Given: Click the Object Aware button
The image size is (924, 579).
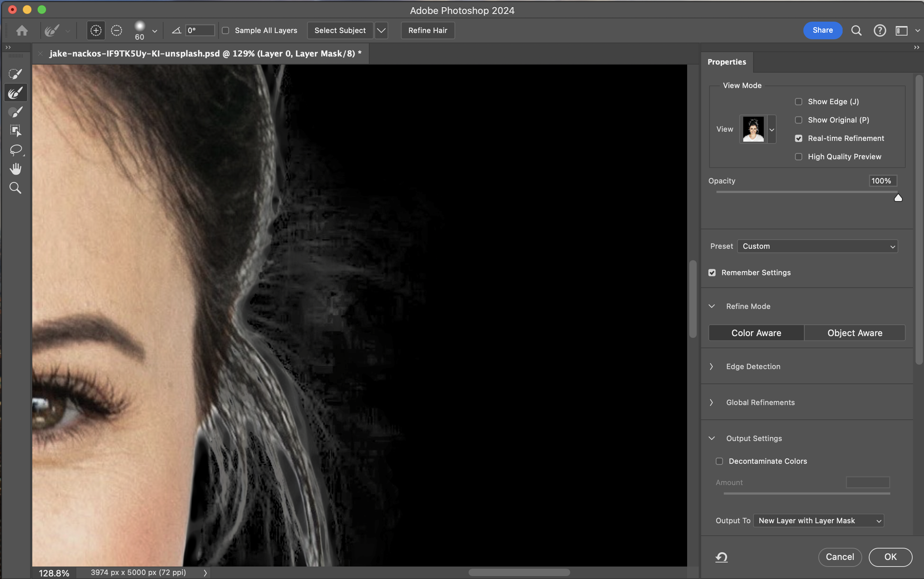Looking at the screenshot, I should [854, 333].
